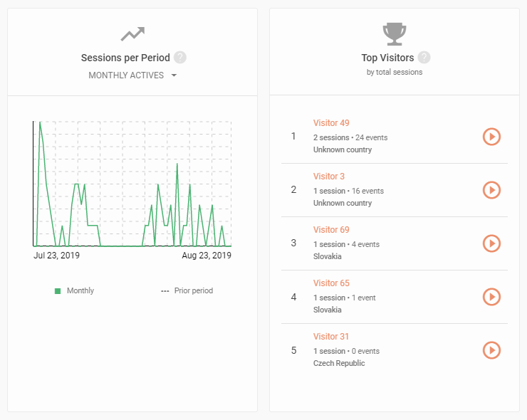Play Visitor 65 session recording

(x=491, y=297)
